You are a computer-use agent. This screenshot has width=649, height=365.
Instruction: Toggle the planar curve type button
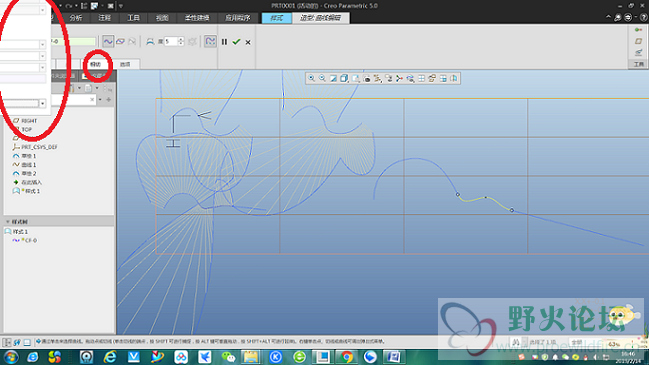point(120,41)
